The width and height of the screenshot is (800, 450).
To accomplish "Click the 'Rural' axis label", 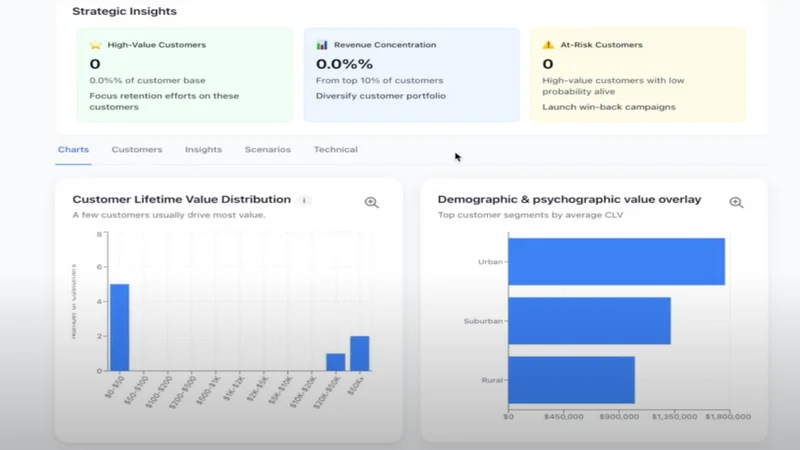I will [492, 380].
